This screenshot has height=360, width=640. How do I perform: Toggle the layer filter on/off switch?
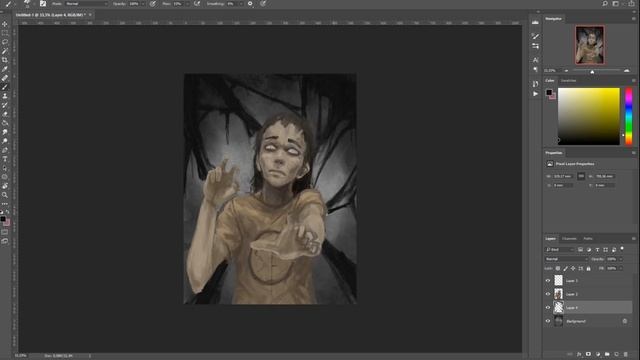pyautogui.click(x=622, y=248)
